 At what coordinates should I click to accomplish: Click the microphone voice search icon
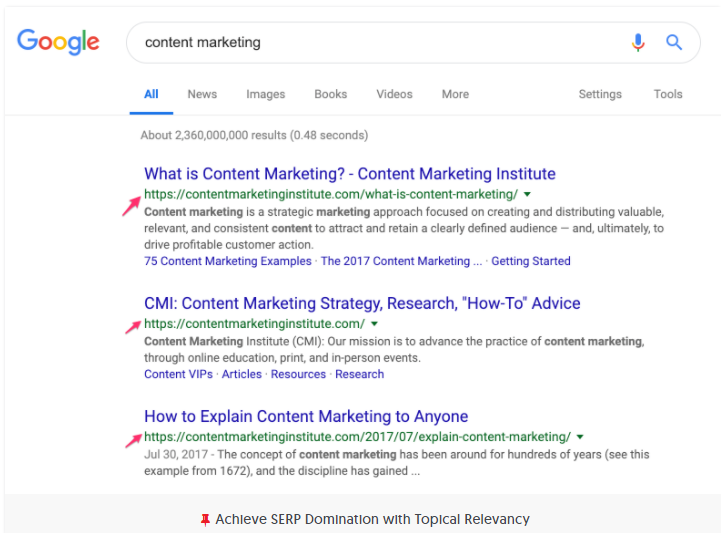[x=638, y=42]
